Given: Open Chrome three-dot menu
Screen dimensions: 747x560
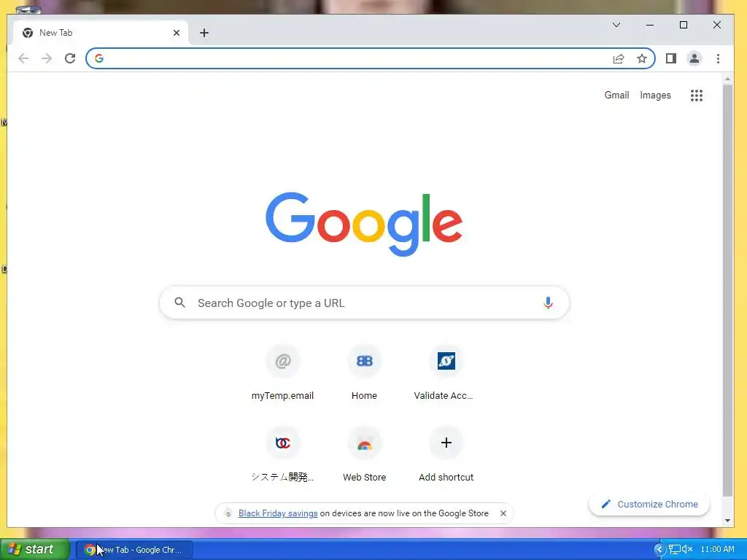Looking at the screenshot, I should click(718, 58).
